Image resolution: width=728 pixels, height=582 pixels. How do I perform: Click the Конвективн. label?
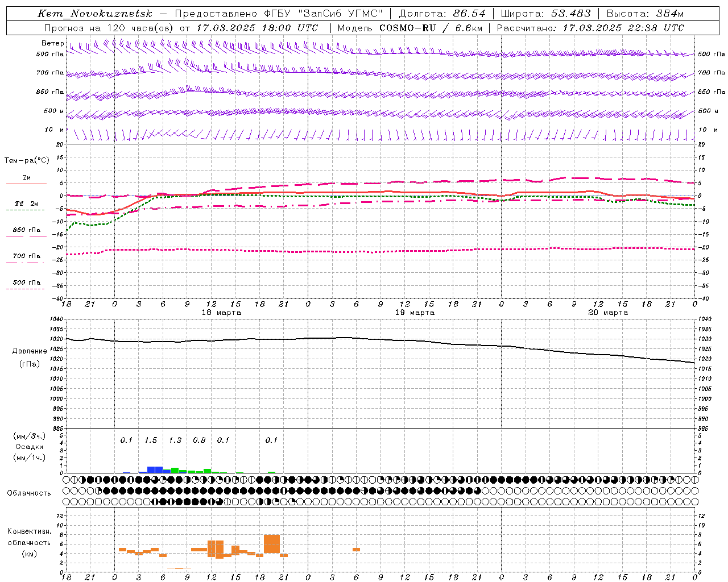30,531
